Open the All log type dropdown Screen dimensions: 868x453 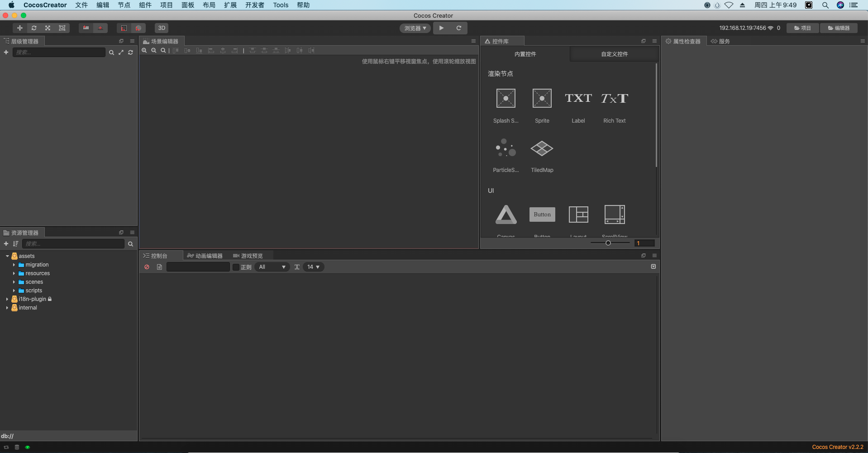point(272,267)
